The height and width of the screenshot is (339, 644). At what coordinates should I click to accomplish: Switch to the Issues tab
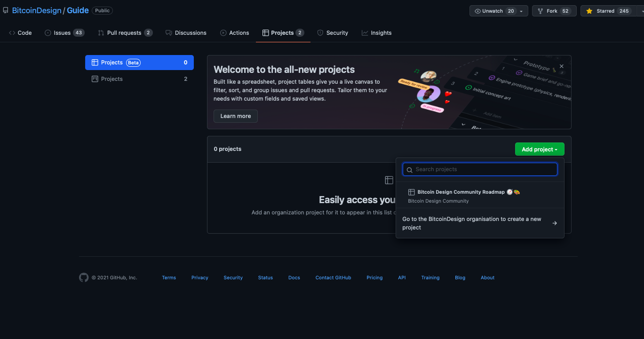coord(64,33)
